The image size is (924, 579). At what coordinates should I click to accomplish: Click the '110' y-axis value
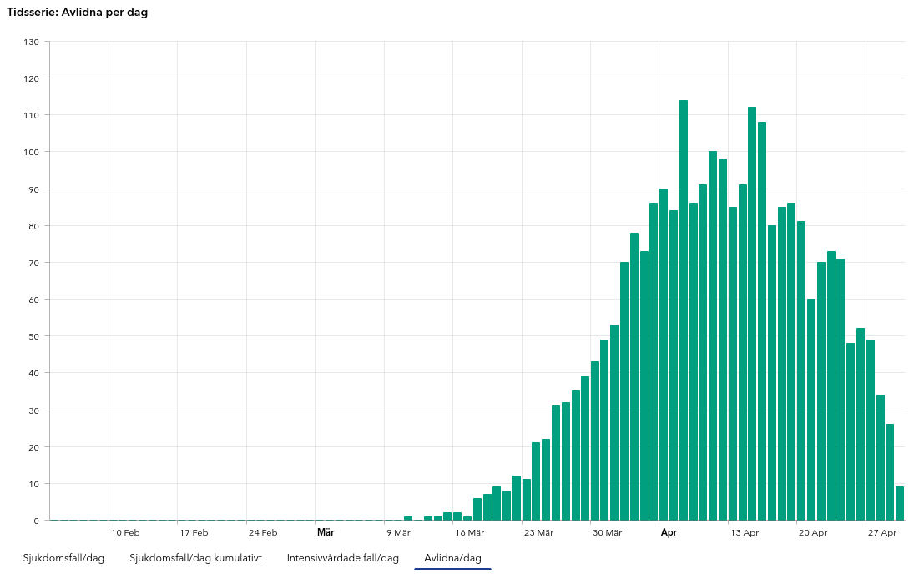[x=32, y=115]
